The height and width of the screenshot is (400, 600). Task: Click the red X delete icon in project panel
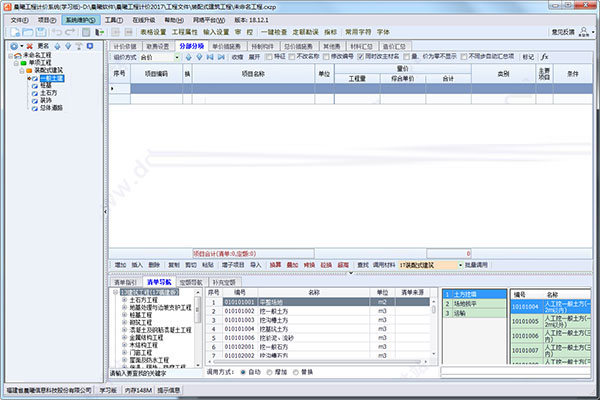(x=29, y=46)
